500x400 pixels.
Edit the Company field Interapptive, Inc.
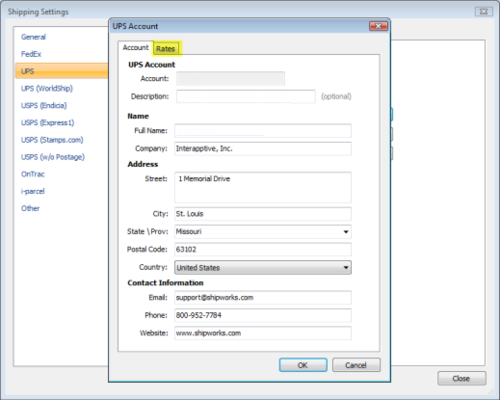click(263, 149)
